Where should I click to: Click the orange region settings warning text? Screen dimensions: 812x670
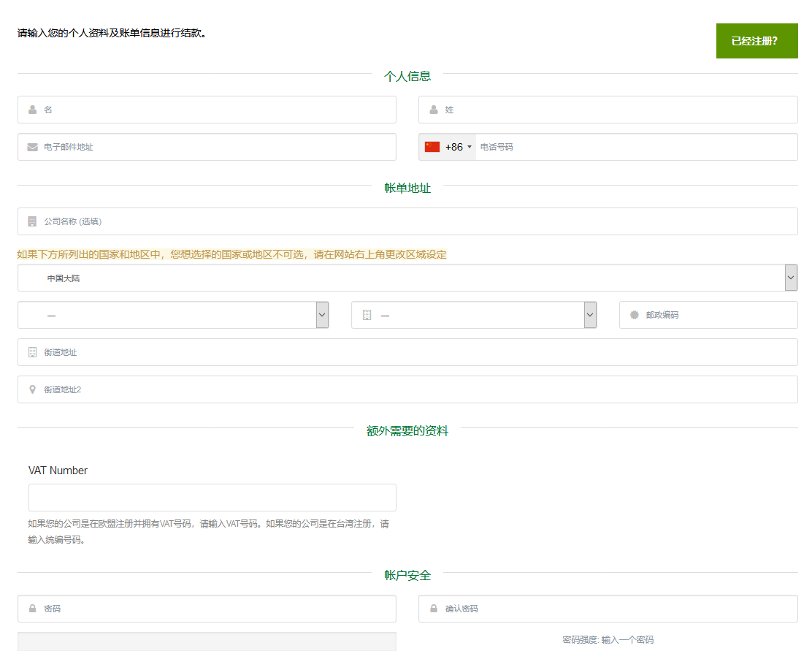tap(231, 254)
